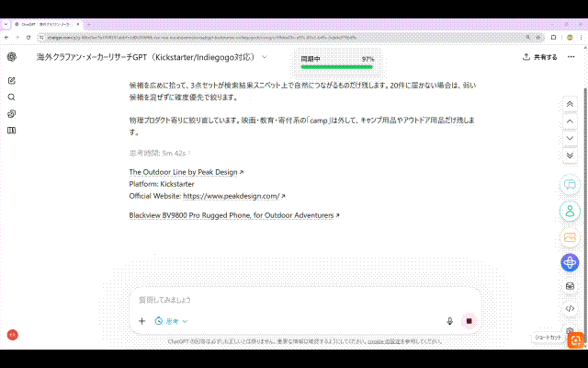The image size is (588, 368).
Task: Bookmark the page with star icon
Action: pyautogui.click(x=537, y=38)
